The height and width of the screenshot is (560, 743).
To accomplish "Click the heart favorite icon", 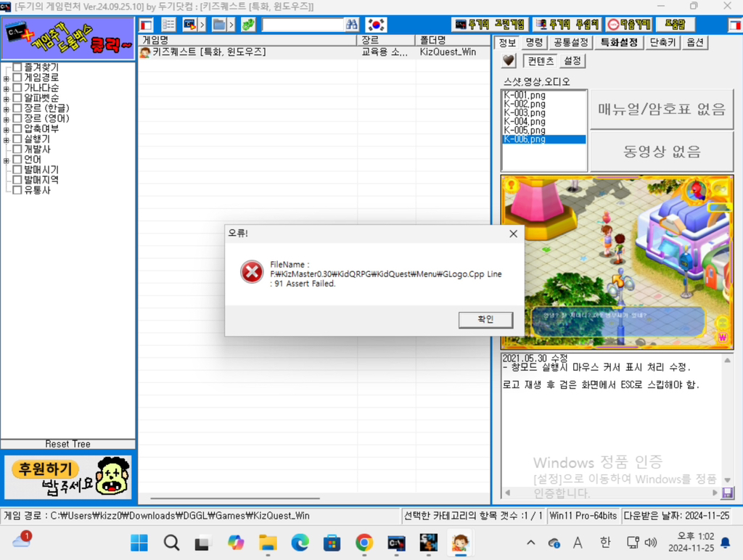I will [509, 61].
